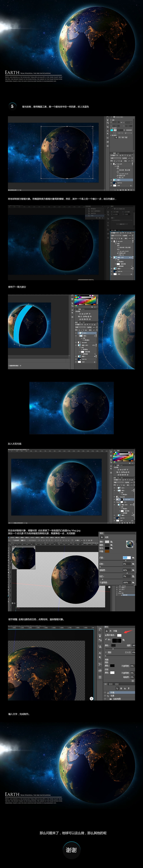Select the 属性 tab above 环境 settings
143x868 pixels.
click(106, 627)
